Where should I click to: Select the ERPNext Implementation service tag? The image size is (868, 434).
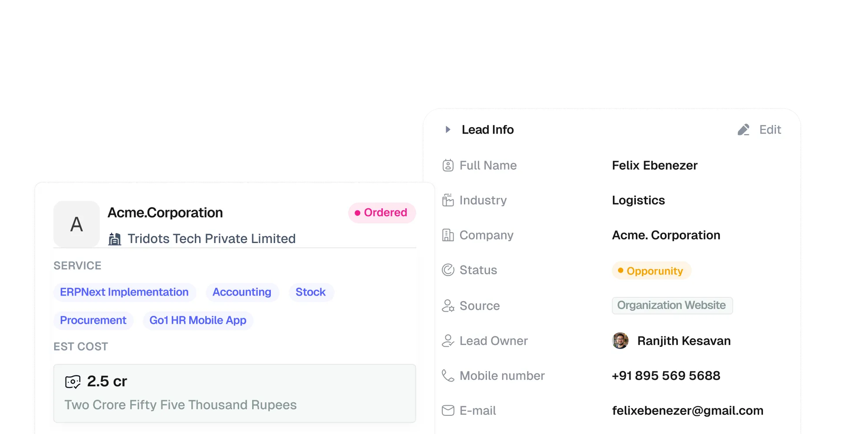tap(125, 292)
